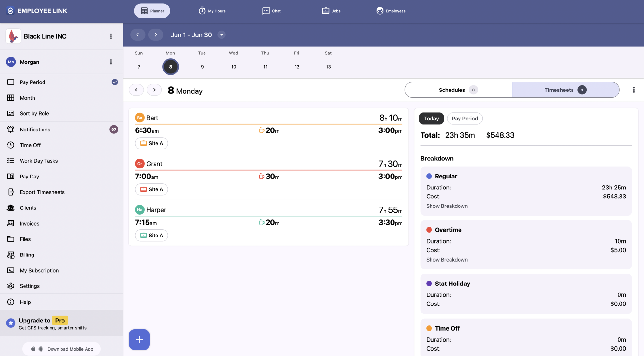The height and width of the screenshot is (356, 644).
Task: Click Bart's 20m break icon
Action: [262, 130]
